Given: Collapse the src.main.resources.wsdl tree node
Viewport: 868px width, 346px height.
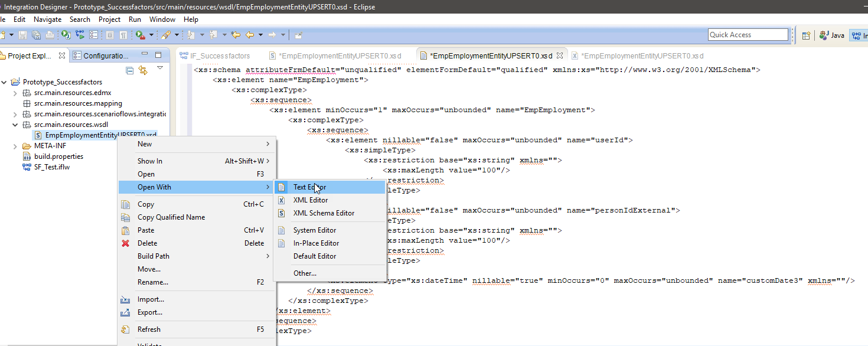Looking at the screenshot, I should [x=16, y=125].
